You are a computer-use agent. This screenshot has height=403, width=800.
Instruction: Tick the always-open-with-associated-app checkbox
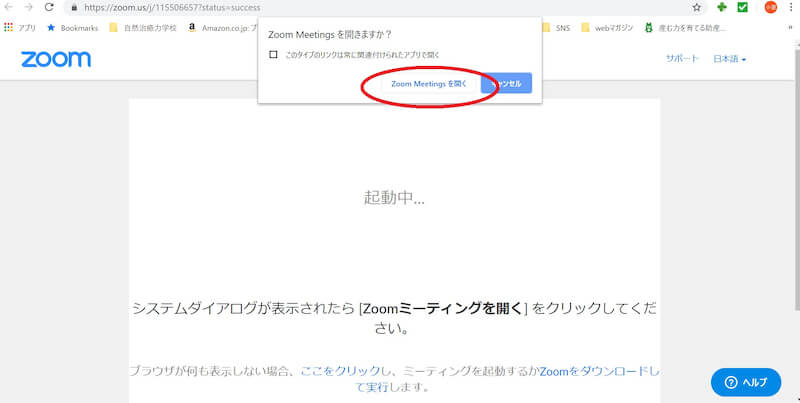pyautogui.click(x=273, y=55)
